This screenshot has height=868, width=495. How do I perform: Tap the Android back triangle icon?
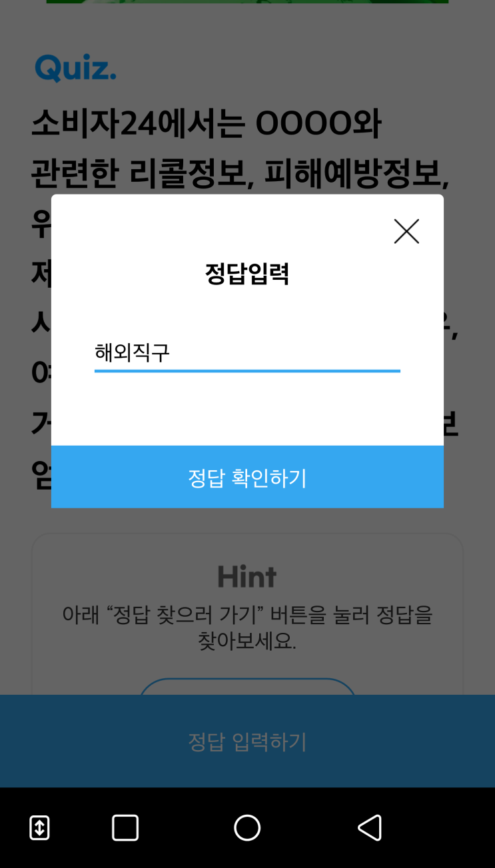click(x=370, y=827)
